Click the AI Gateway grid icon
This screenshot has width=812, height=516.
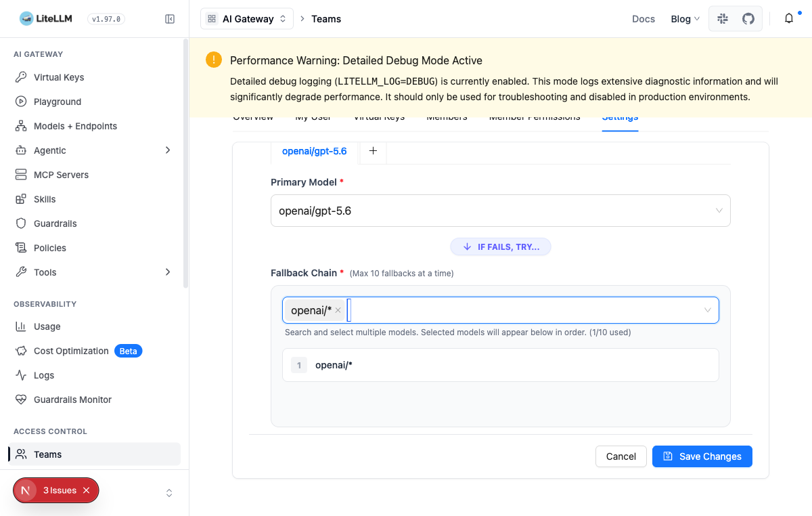[212, 19]
